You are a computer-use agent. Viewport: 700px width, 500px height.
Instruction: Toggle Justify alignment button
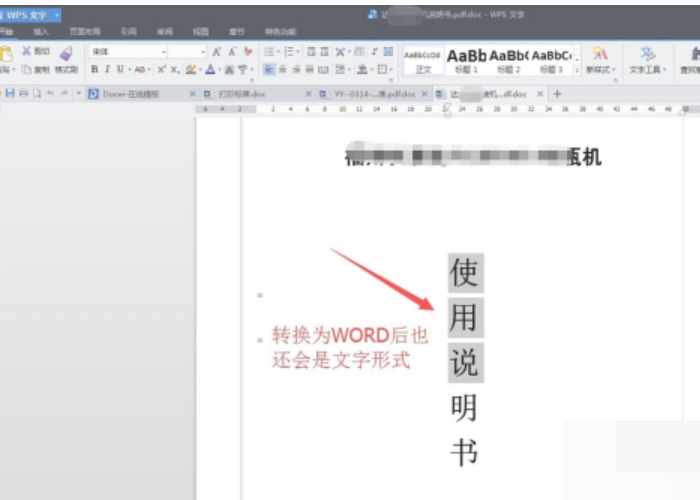(309, 69)
